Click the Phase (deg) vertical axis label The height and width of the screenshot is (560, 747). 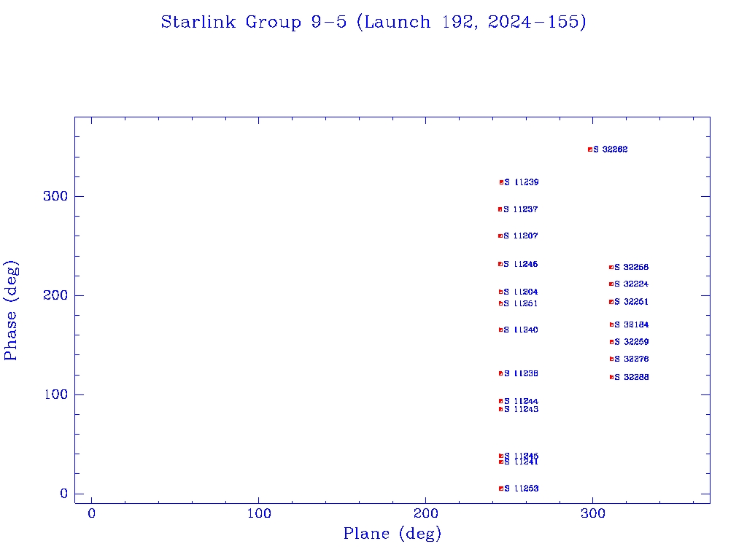[10, 311]
